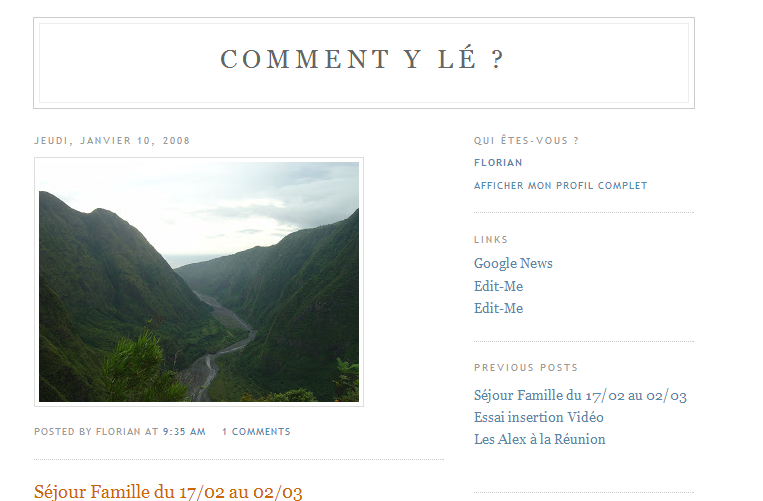Click the Previous Posts sidebar heading
763x501 pixels.
click(526, 367)
